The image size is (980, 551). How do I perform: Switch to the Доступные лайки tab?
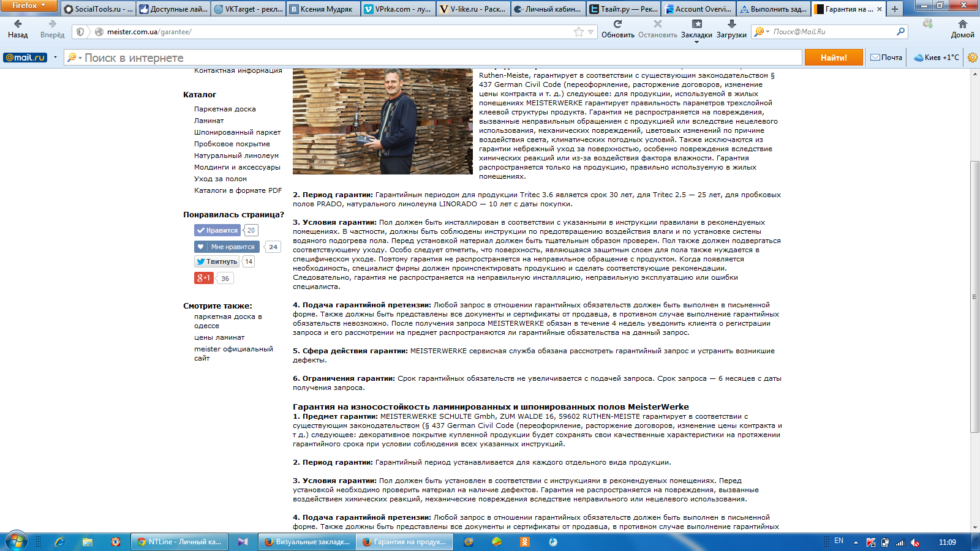coord(173,9)
